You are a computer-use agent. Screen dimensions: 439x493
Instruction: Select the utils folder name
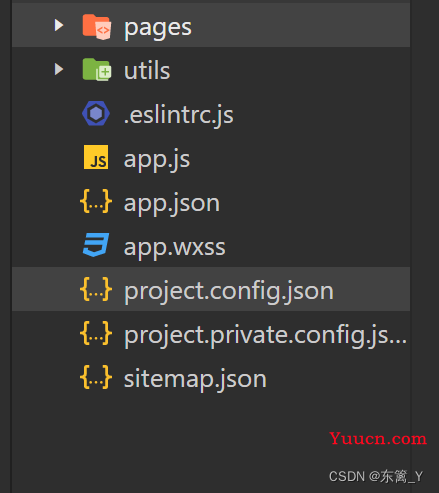(147, 70)
